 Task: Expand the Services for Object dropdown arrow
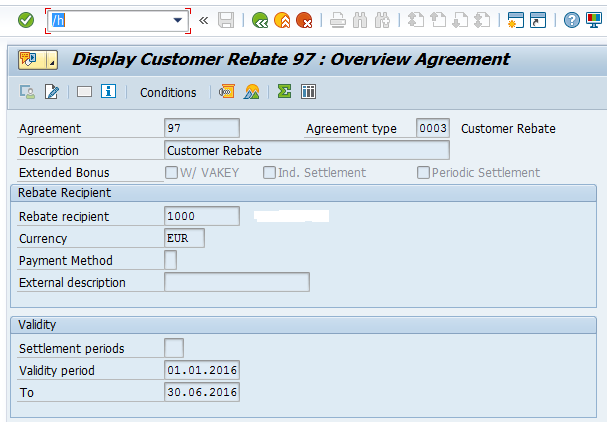point(52,60)
